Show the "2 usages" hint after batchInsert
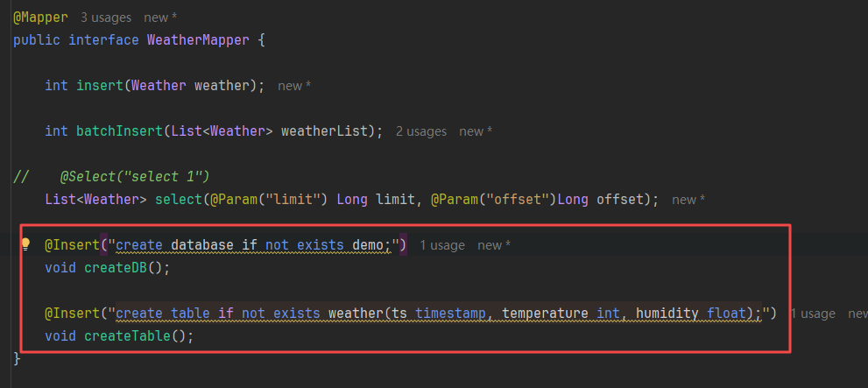Image resolution: width=868 pixels, height=388 pixels. point(420,131)
